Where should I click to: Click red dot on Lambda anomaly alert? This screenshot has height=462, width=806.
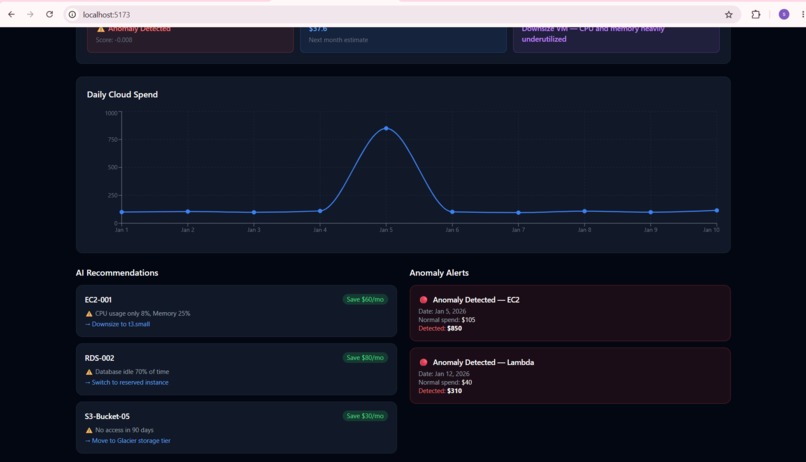[424, 362]
